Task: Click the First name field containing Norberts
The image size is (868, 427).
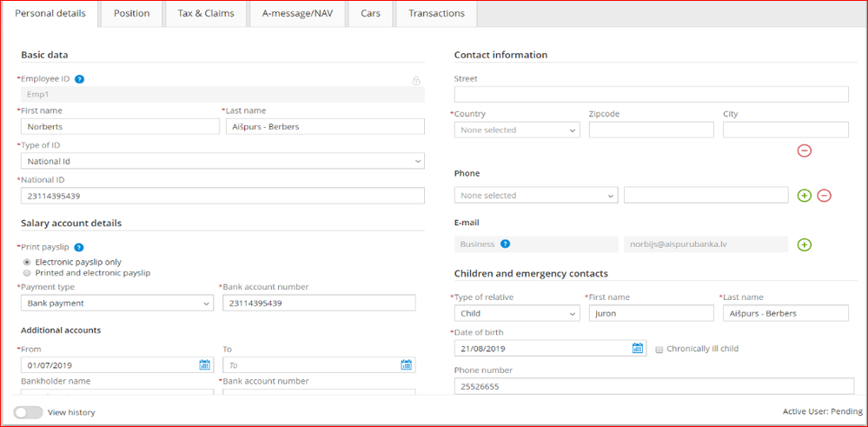Action: tap(120, 126)
